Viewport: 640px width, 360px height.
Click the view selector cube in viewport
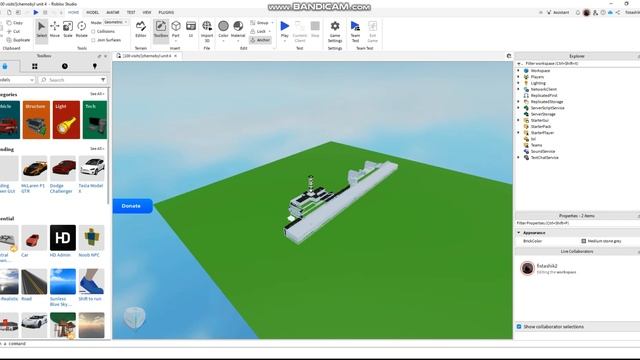134,318
